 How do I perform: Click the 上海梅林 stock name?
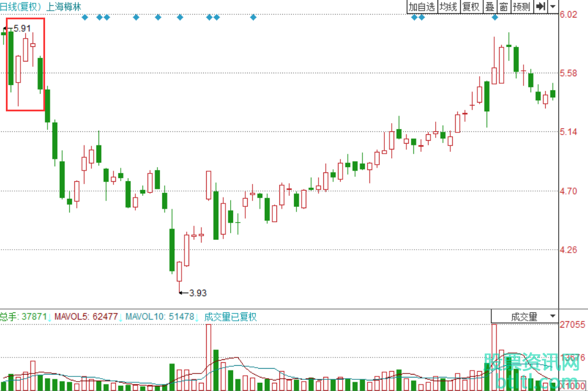coord(63,7)
